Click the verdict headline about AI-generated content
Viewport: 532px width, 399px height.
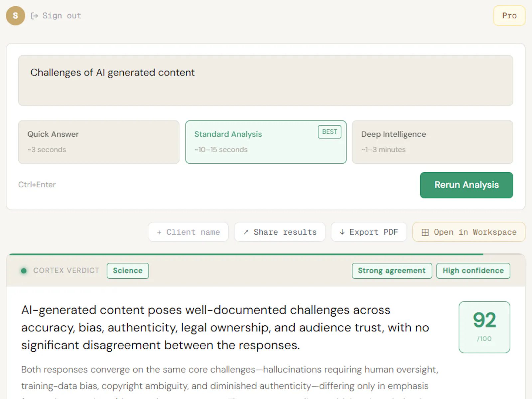[x=225, y=328]
